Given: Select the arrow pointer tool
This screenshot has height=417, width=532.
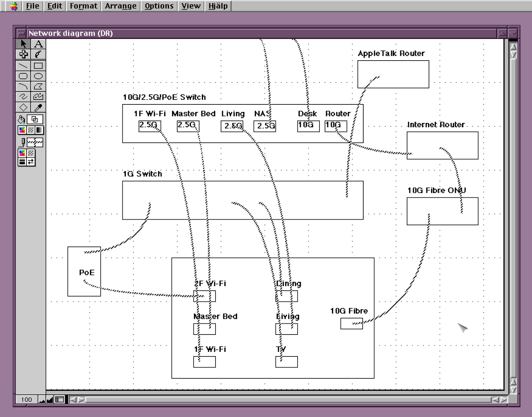Looking at the screenshot, I should coord(23,44).
